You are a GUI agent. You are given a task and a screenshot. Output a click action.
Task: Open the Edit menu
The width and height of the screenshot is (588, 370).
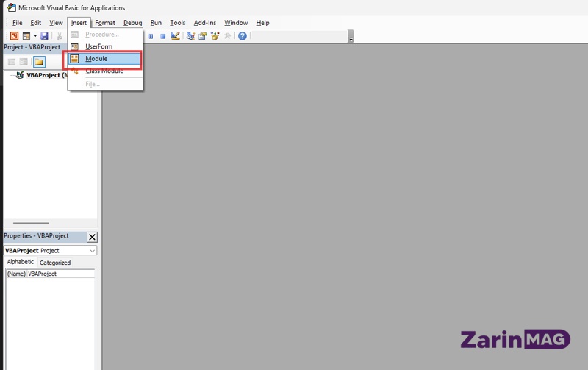tap(35, 23)
